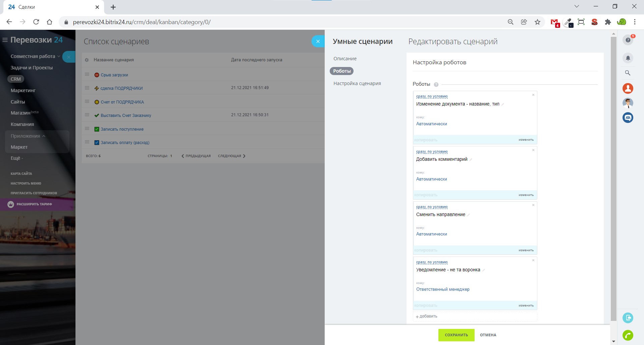Screen dimensions: 644x345
Task: Click копировать on Добавить комментарий robot
Action: pos(426,195)
